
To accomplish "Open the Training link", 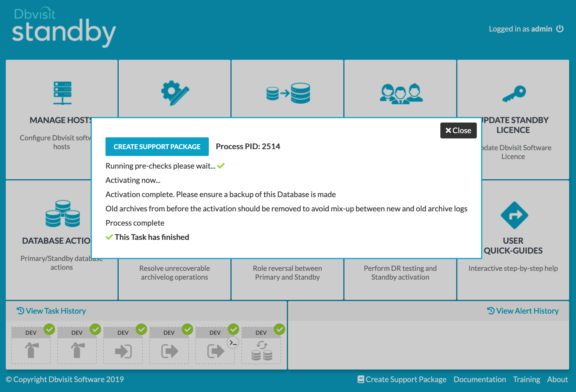I will tap(526, 379).
